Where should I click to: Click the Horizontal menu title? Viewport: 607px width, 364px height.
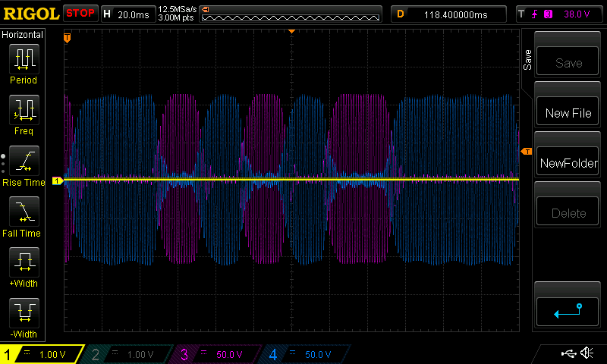[23, 34]
